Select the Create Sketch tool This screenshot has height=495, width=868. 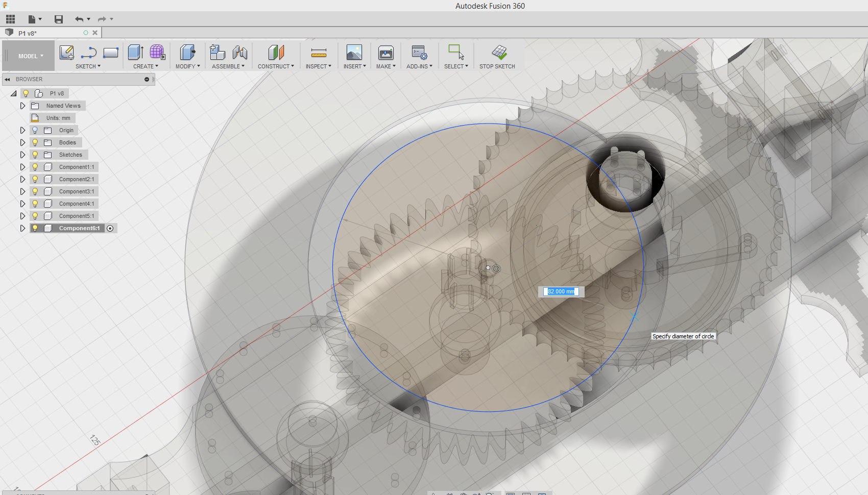tap(67, 52)
